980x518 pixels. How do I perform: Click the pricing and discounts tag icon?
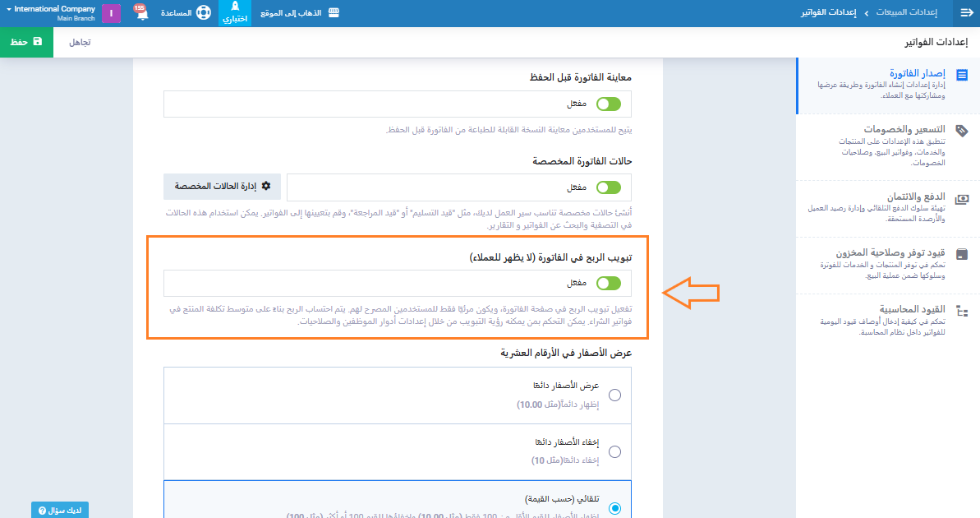pyautogui.click(x=962, y=131)
